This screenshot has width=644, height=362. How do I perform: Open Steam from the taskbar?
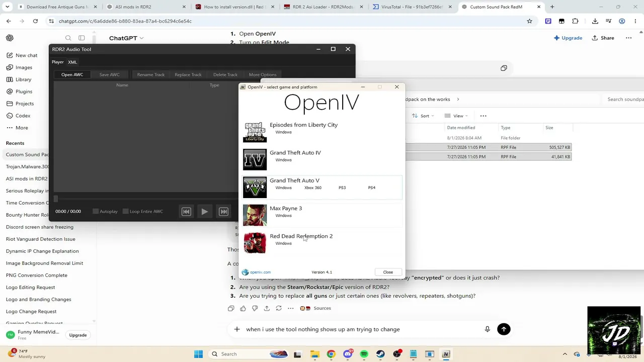380,354
